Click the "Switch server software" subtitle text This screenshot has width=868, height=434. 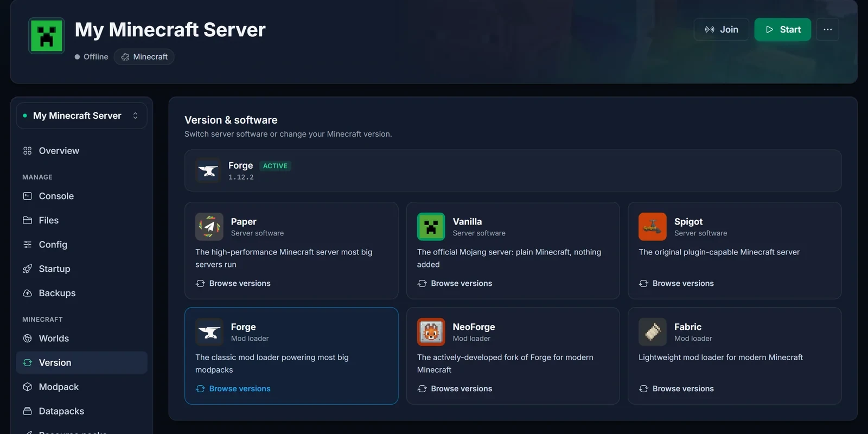tap(288, 134)
